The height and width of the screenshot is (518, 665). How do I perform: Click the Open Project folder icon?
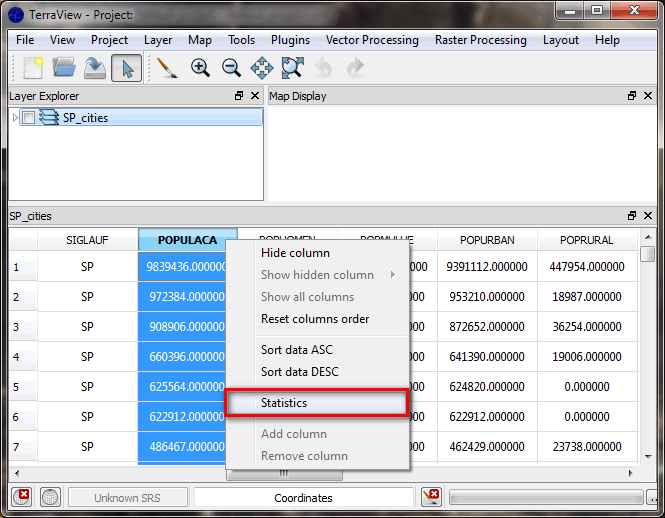pos(64,68)
